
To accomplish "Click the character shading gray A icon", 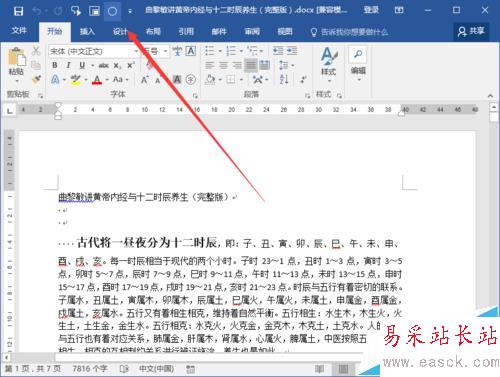I will click(177, 80).
